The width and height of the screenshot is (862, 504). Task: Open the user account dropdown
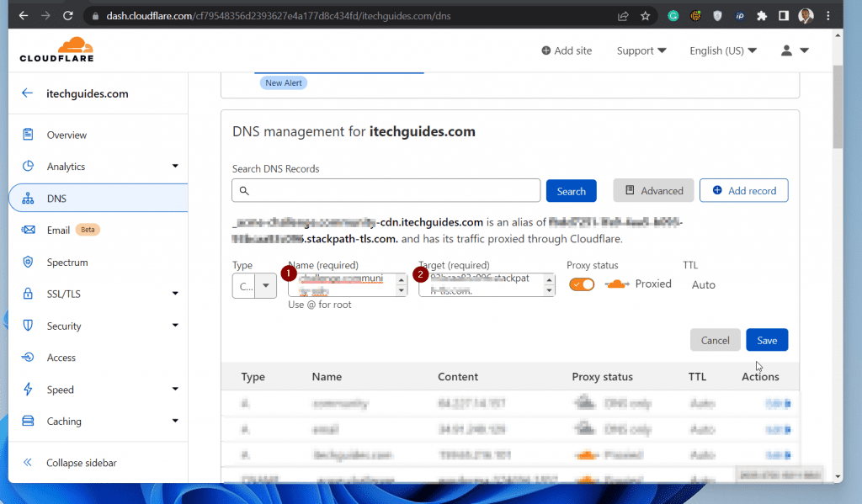coord(795,50)
